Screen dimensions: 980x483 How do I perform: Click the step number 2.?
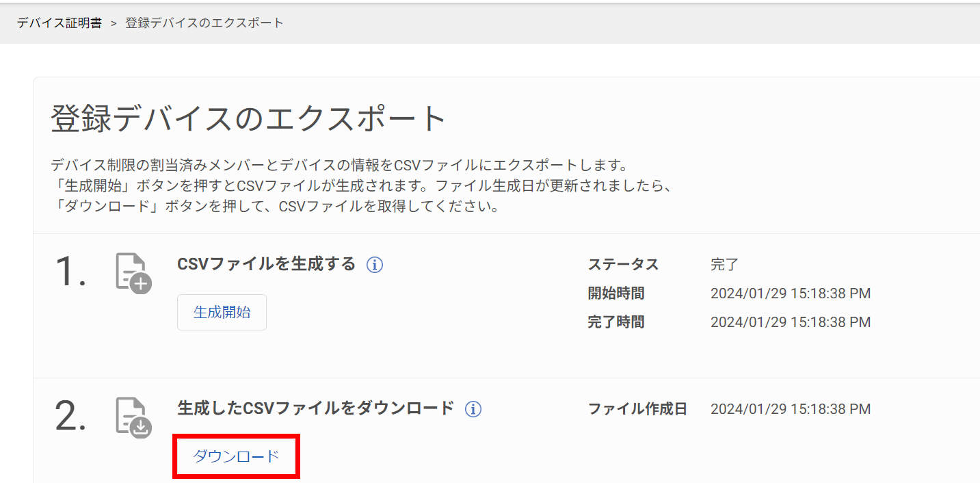70,416
